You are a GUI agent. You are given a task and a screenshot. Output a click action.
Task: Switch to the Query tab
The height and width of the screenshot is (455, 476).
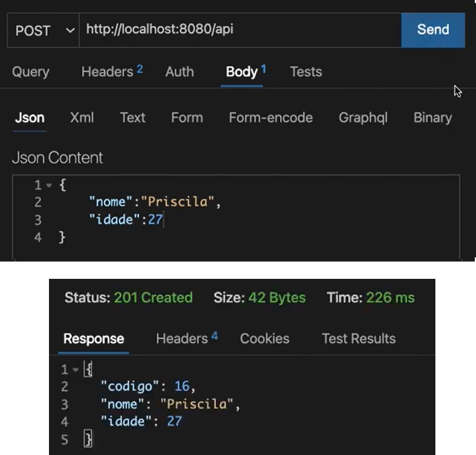point(30,72)
